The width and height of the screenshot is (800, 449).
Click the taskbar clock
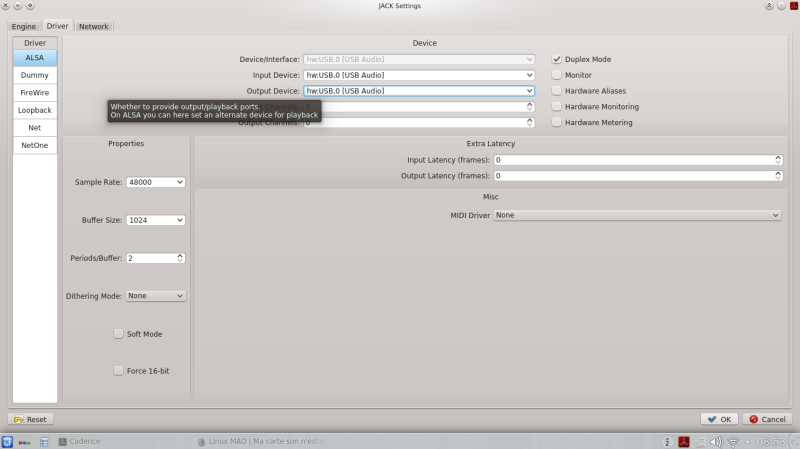(771, 442)
